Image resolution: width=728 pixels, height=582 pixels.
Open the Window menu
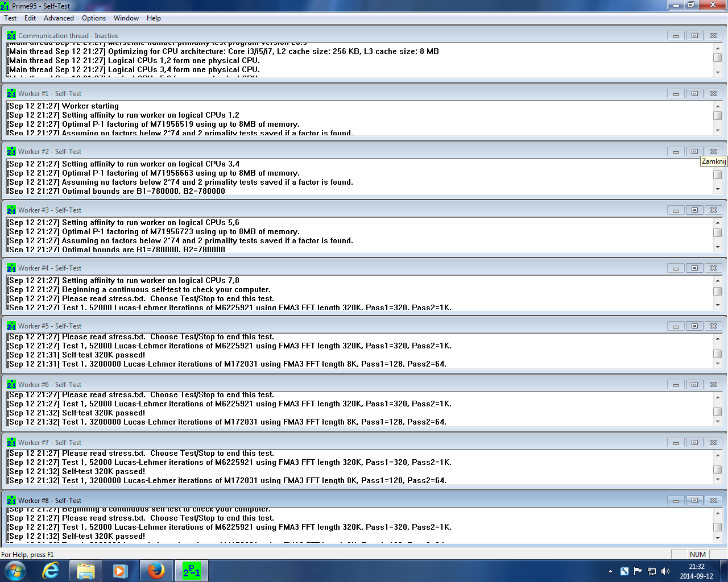pos(126,18)
